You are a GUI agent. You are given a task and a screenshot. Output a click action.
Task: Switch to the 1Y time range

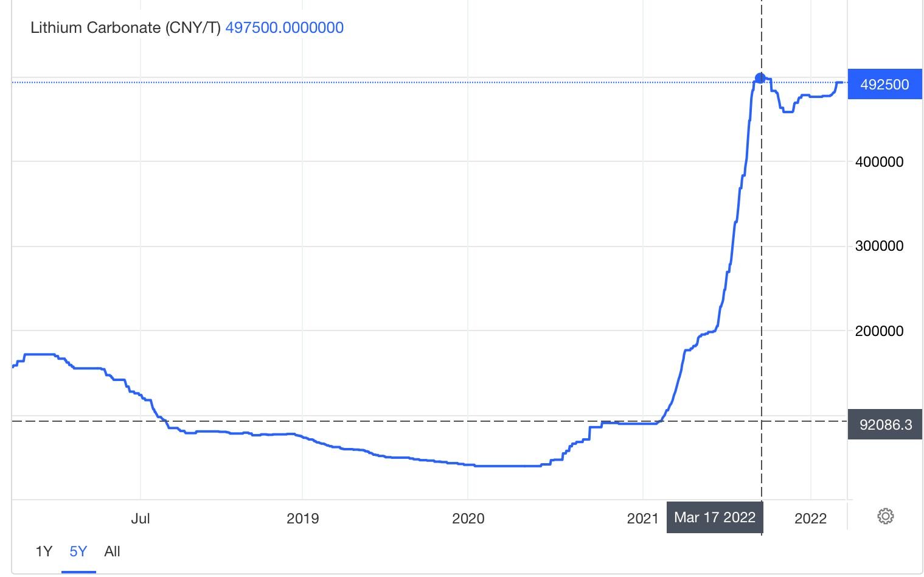[x=44, y=551]
